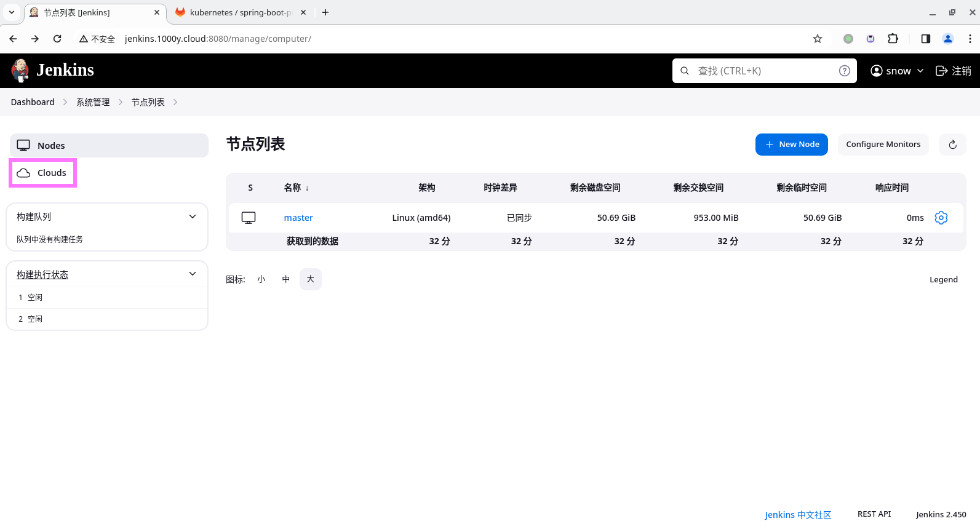Sort by 架构 column header
980x529 pixels.
click(x=427, y=188)
